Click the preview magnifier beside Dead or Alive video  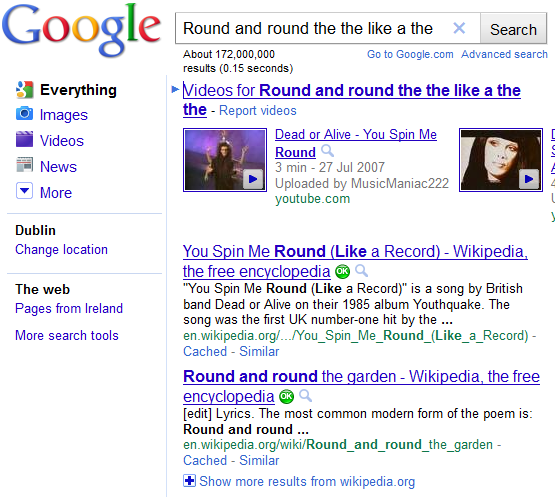click(327, 151)
